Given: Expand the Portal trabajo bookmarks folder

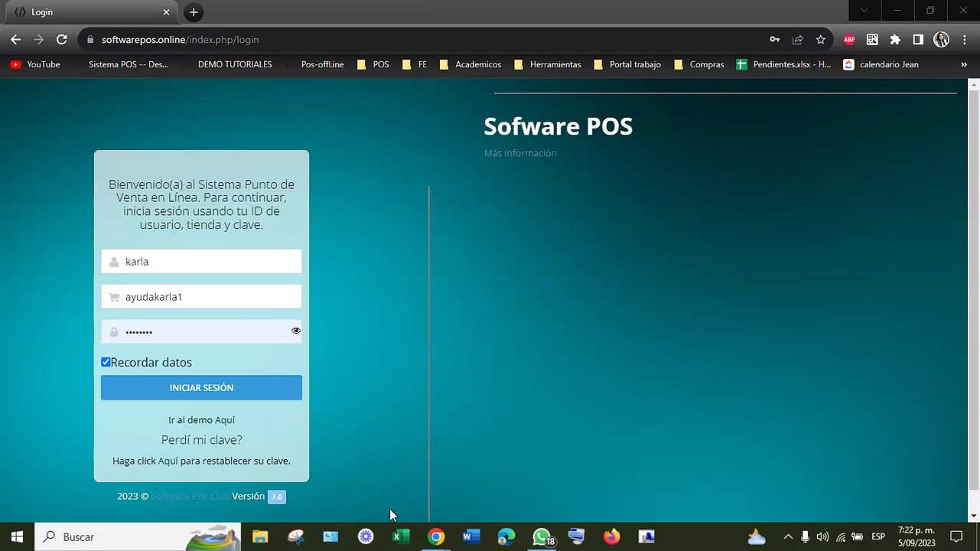Looking at the screenshot, I should tap(627, 64).
